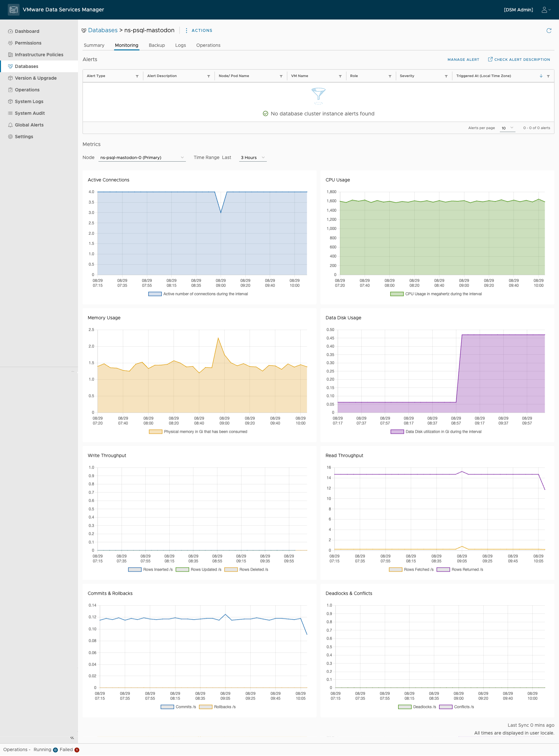
Task: Switch to the Logs tab
Action: [180, 46]
